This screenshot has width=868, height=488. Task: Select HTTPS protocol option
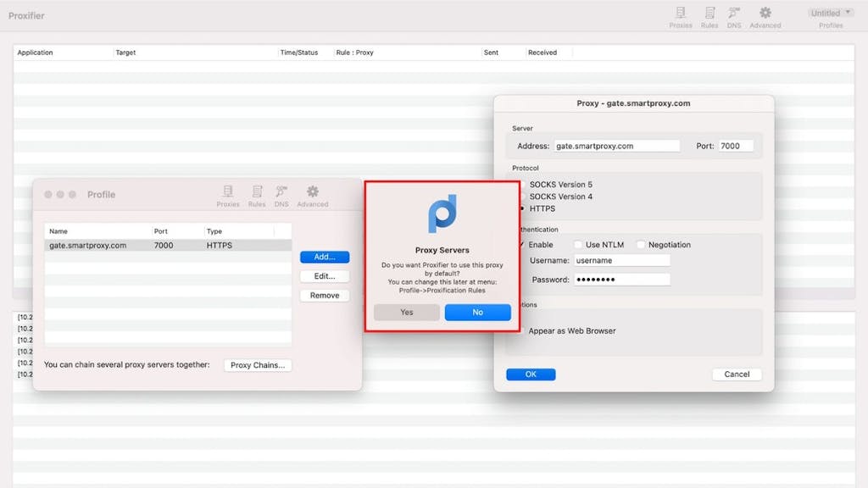tap(542, 208)
